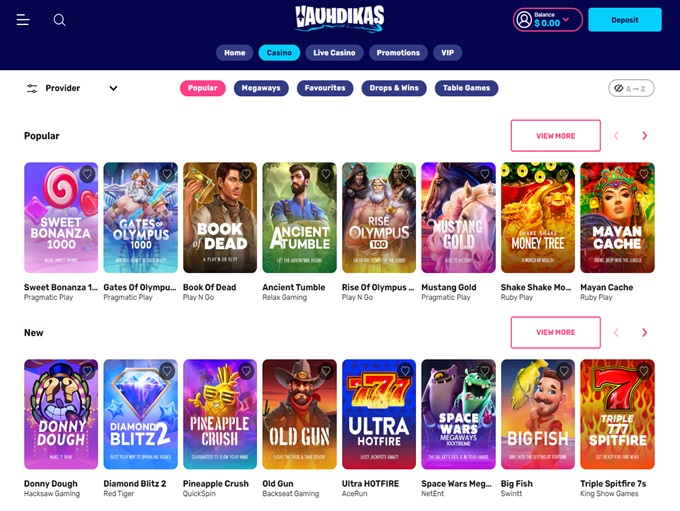The height and width of the screenshot is (511, 680).
Task: Click the user account avatar icon
Action: [x=524, y=20]
